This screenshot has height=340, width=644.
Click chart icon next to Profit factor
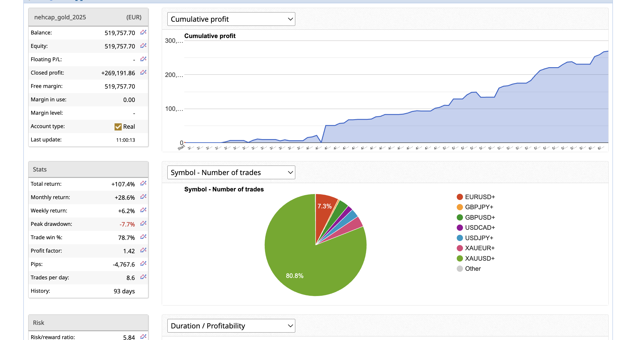click(143, 250)
